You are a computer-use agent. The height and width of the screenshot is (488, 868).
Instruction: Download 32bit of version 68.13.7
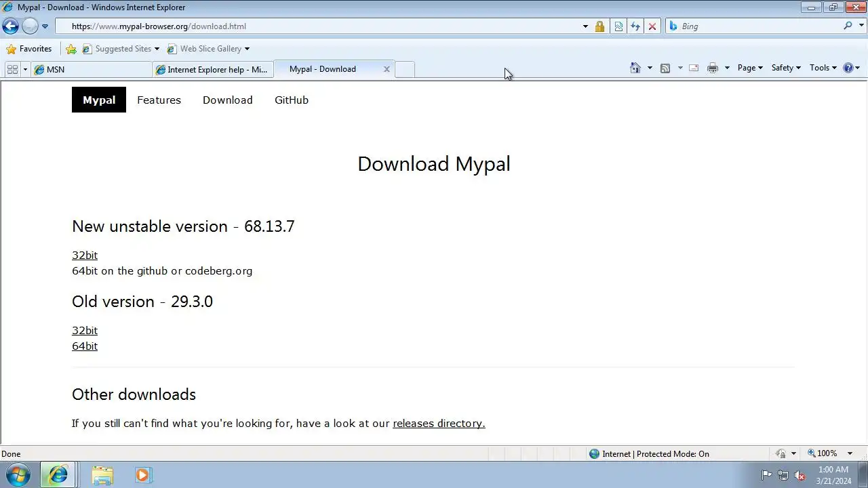tap(85, 255)
